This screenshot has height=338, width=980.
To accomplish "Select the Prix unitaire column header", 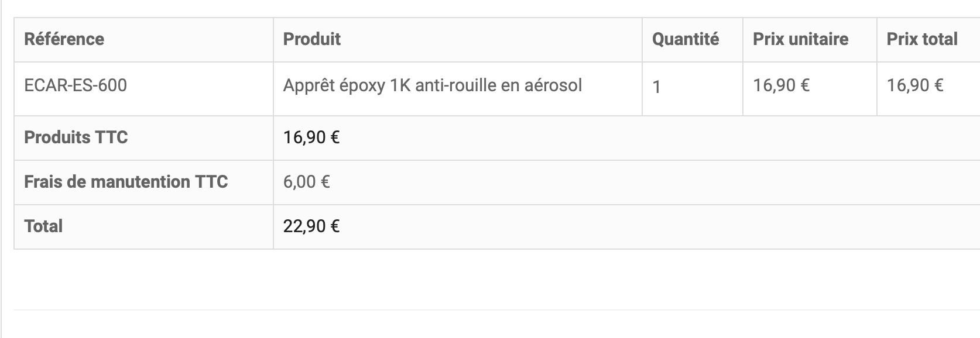I will point(800,39).
